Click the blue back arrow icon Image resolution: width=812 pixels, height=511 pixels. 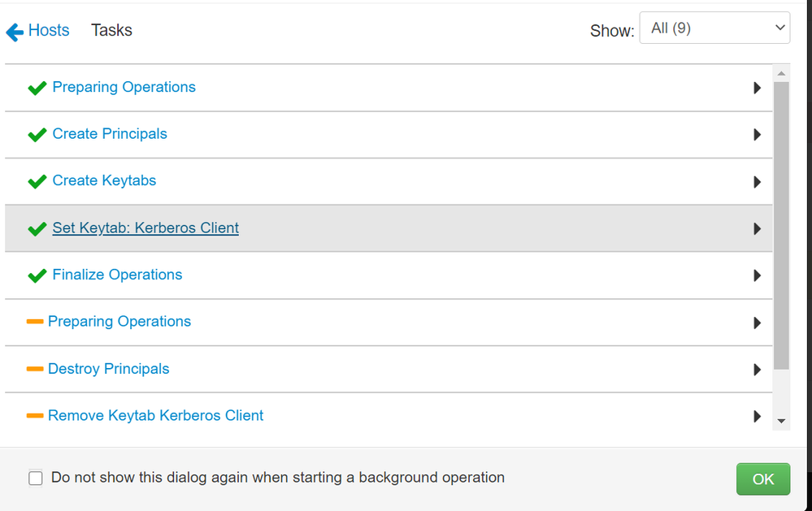(15, 32)
